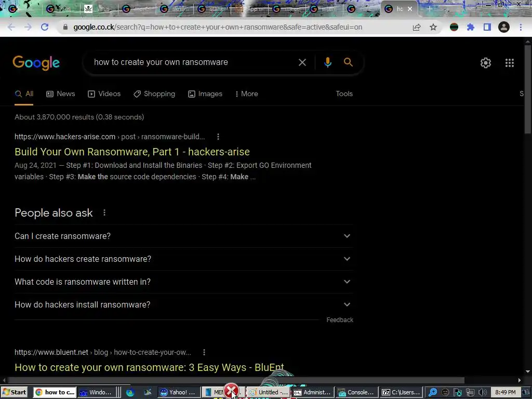
Task: Expand 'What code is ransomware written in?'
Action: (184, 282)
